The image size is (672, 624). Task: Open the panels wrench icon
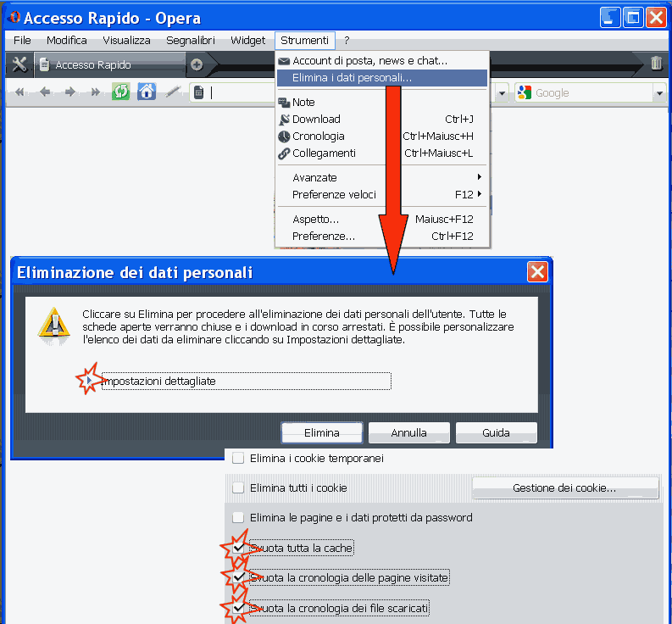click(20, 64)
